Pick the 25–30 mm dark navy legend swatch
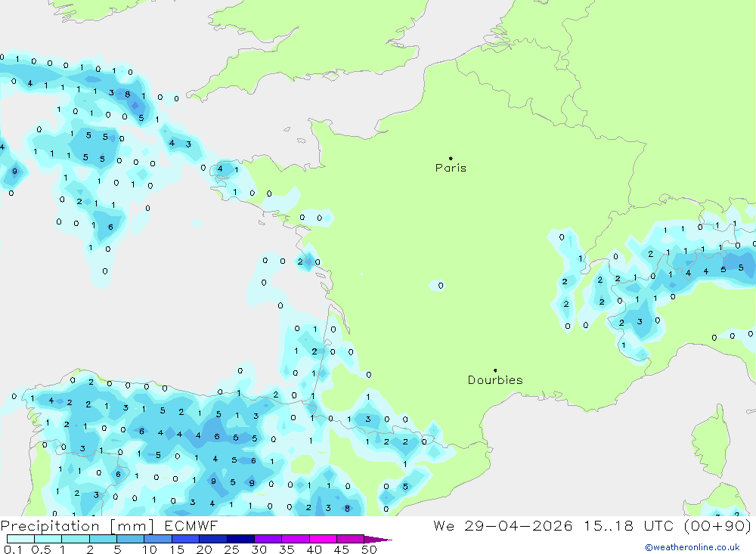 pyautogui.click(x=240, y=539)
